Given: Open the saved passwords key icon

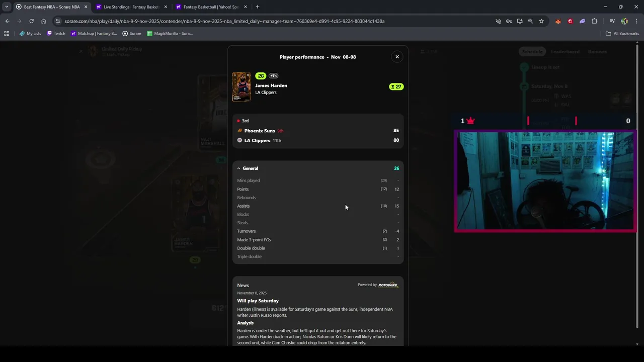Looking at the screenshot, I should [x=509, y=21].
